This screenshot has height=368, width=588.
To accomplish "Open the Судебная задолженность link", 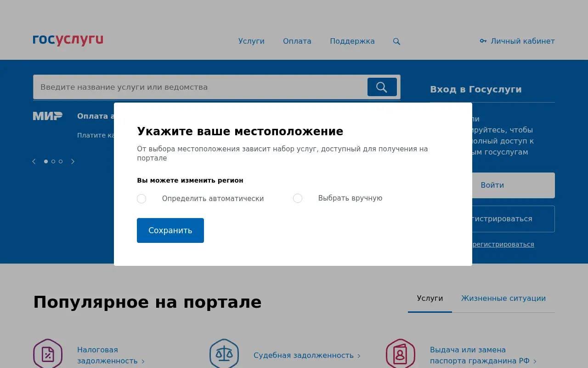I will [307, 356].
